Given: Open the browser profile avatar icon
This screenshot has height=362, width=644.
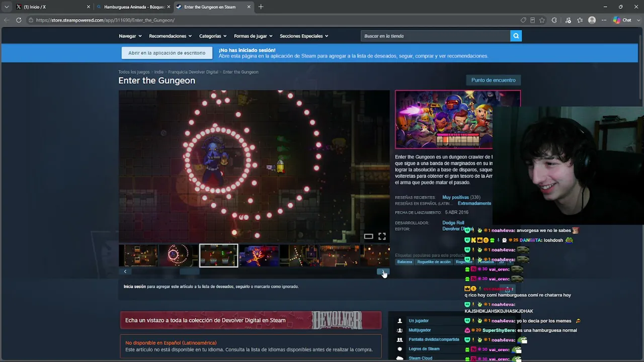Looking at the screenshot, I should tap(592, 20).
